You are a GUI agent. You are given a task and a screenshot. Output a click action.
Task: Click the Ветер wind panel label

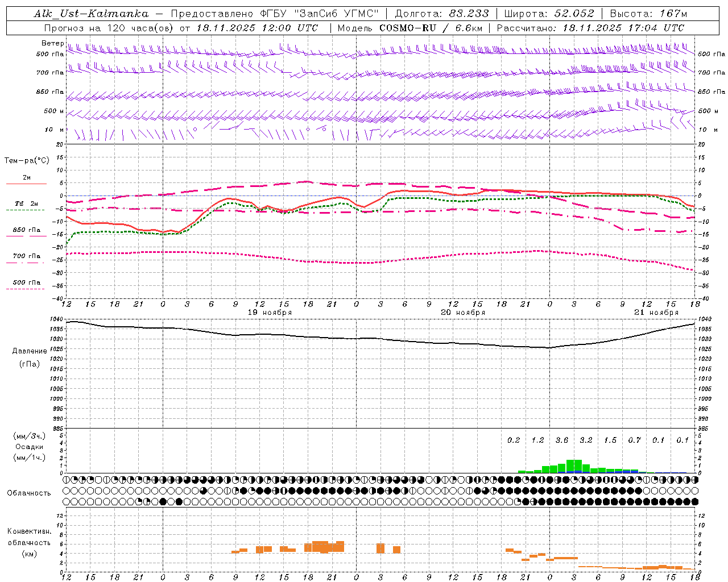click(x=53, y=43)
